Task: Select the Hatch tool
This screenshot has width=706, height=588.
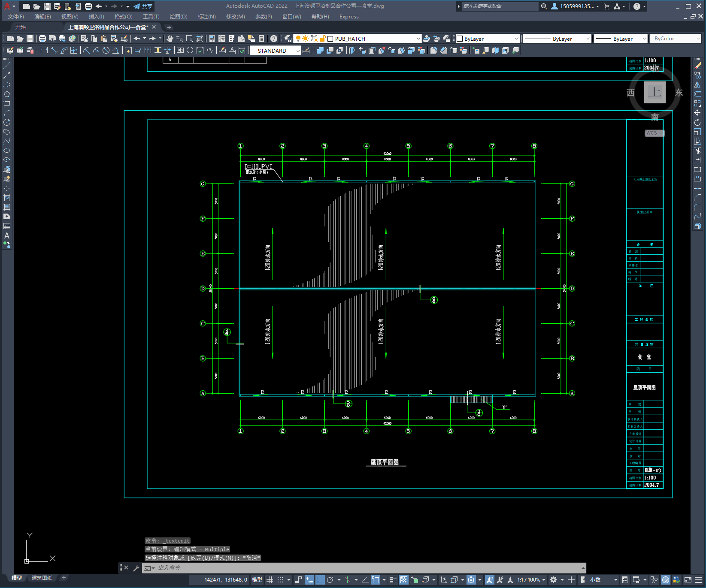Action: [x=7, y=198]
